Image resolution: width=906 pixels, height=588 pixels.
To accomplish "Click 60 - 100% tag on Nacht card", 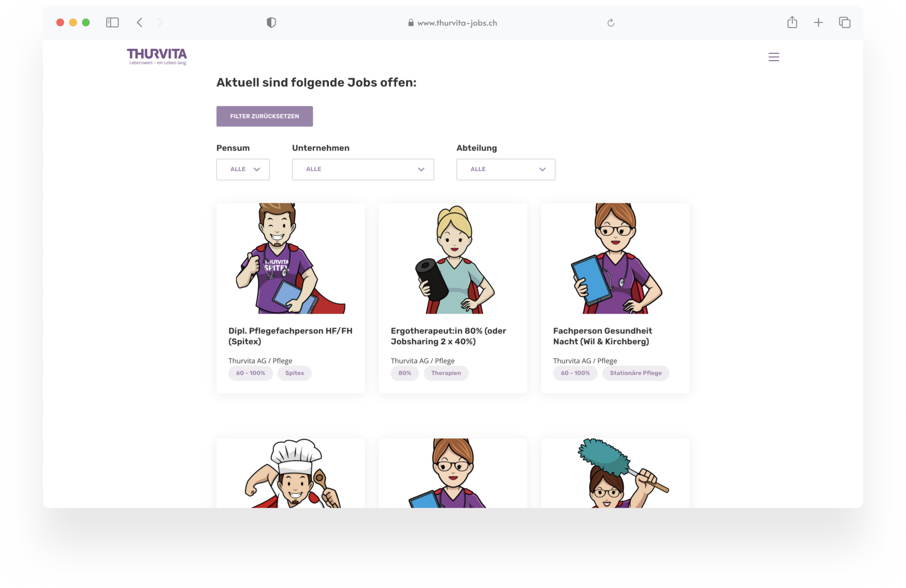I will 575,373.
